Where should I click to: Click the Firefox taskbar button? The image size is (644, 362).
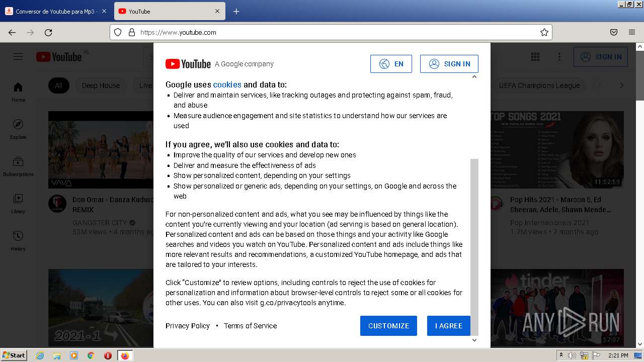[125, 355]
